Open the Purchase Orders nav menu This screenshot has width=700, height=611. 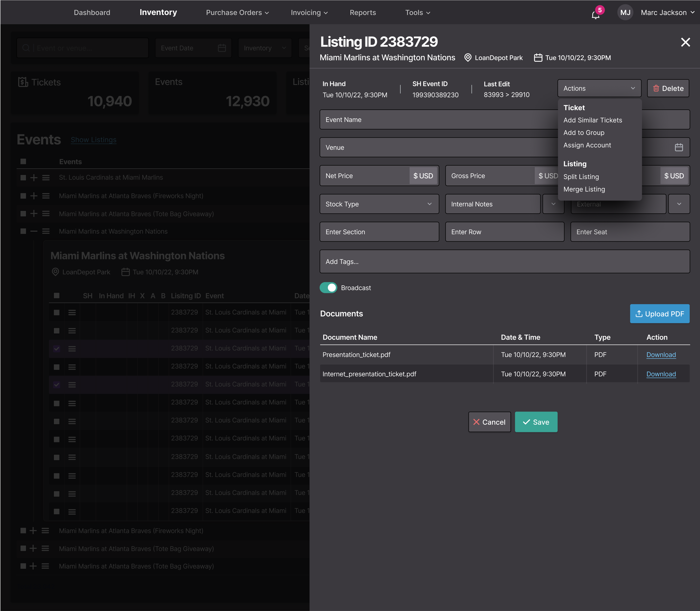[237, 12]
